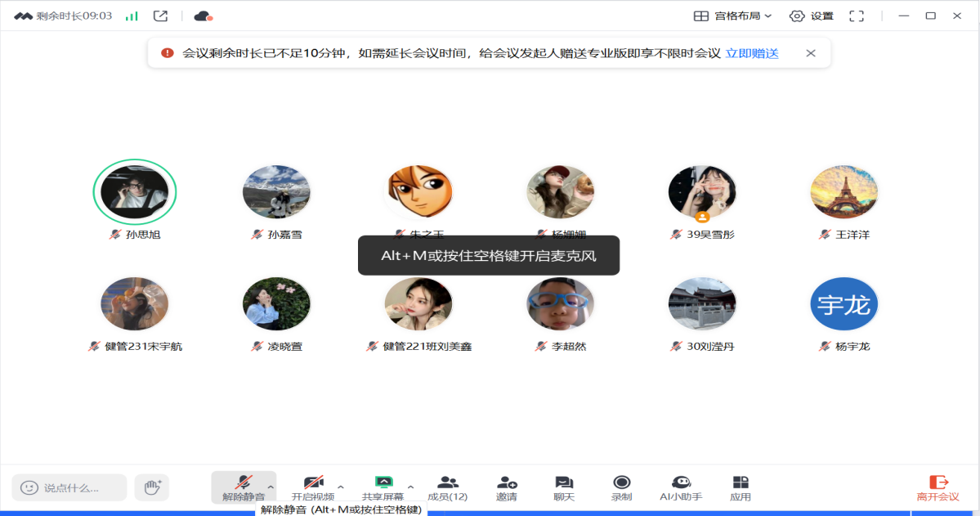Click the 立即赠送 link in banner
This screenshot has width=980, height=516.
pos(752,53)
